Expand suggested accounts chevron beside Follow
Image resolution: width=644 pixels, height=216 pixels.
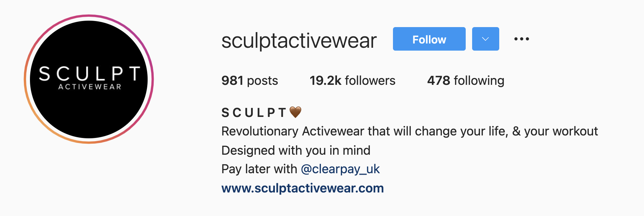(x=485, y=39)
